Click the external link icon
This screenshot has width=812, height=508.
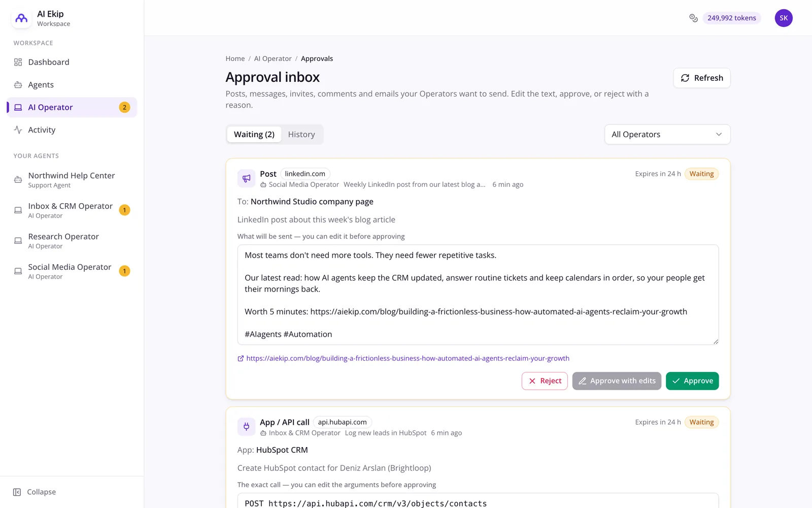(241, 359)
